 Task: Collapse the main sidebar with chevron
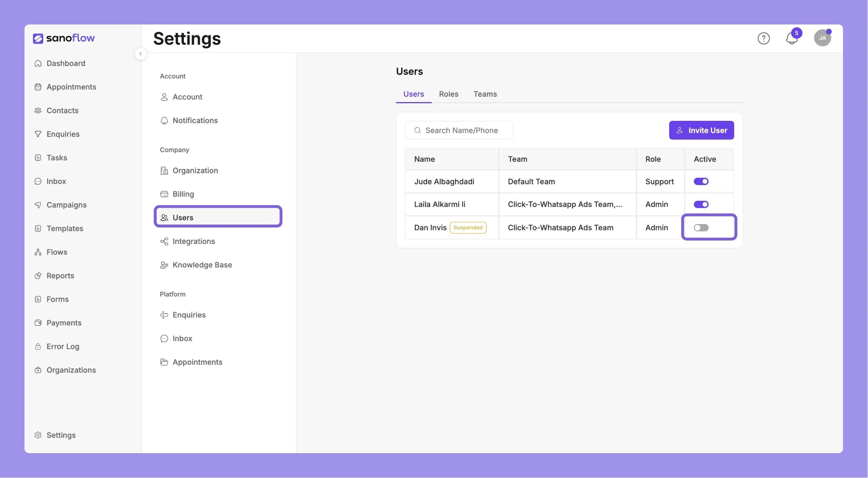tap(141, 54)
